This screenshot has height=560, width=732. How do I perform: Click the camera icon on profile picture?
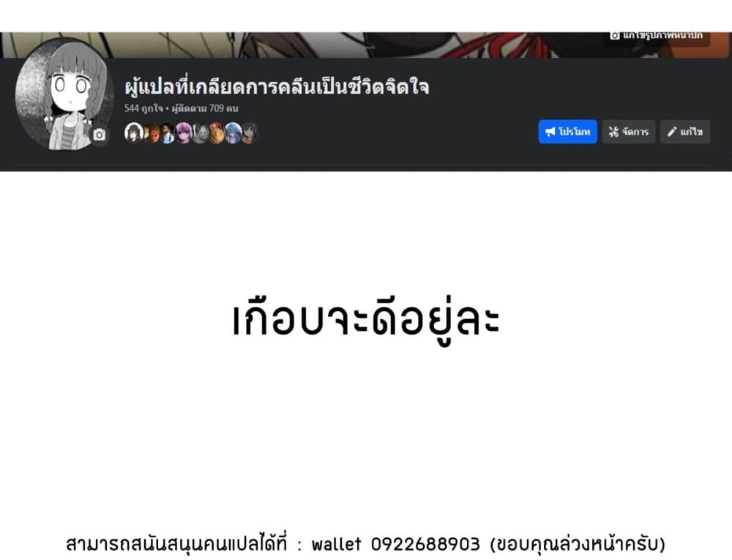click(x=99, y=135)
